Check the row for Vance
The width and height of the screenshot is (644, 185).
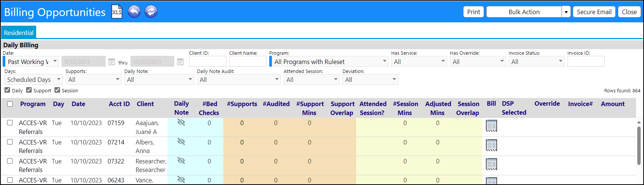(x=10, y=180)
